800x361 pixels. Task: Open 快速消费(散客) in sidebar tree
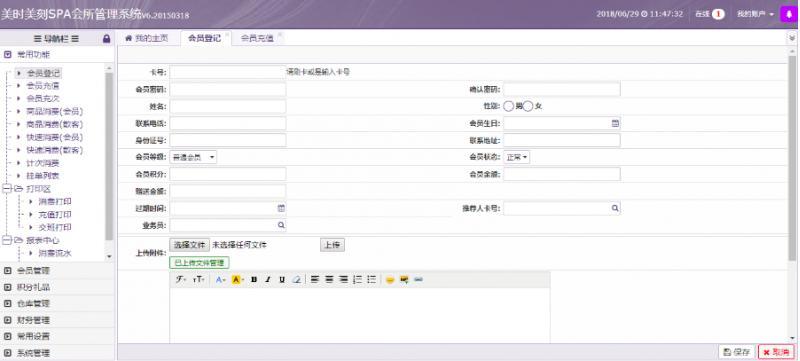[54, 150]
